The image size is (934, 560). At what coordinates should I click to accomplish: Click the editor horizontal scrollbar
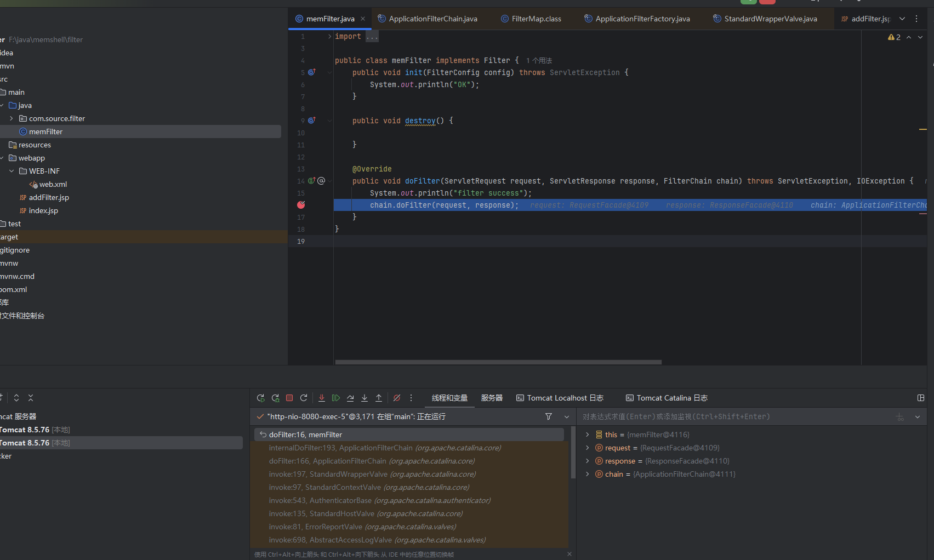(x=498, y=362)
